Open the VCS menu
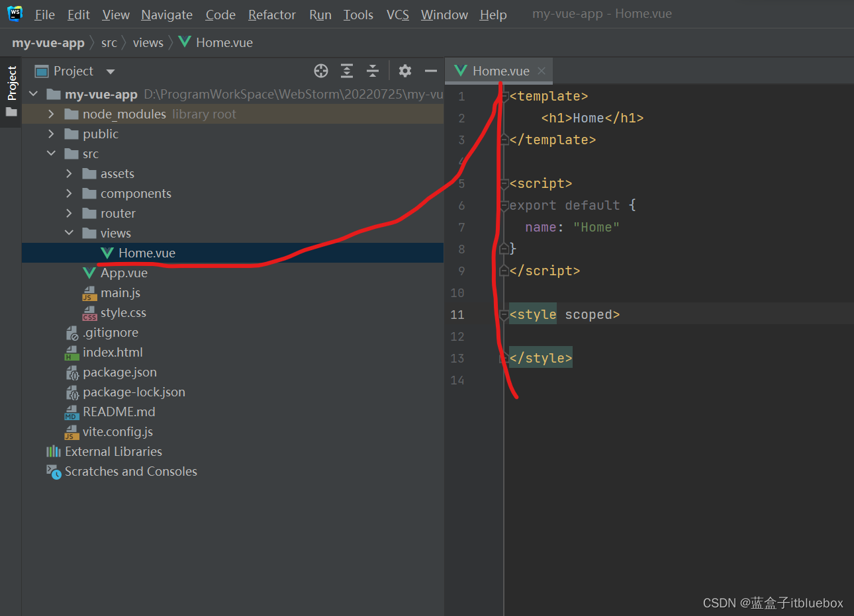 398,15
